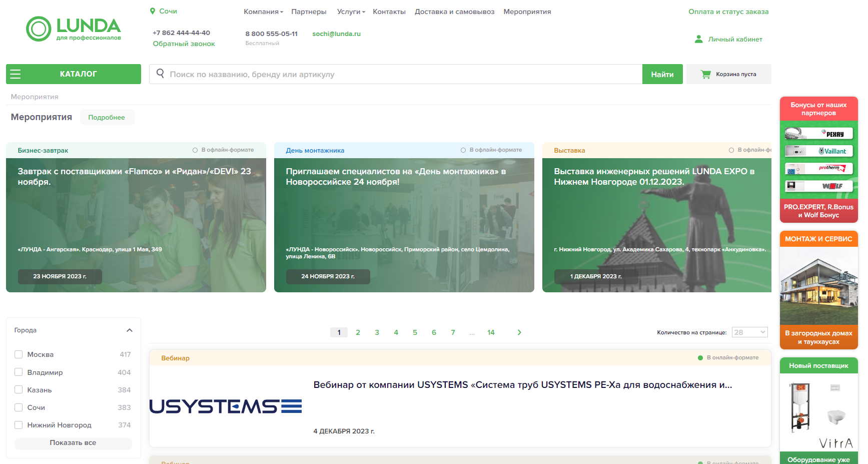Open LUNDA EXPO exhibition event card
868x464 pixels.
click(x=657, y=217)
